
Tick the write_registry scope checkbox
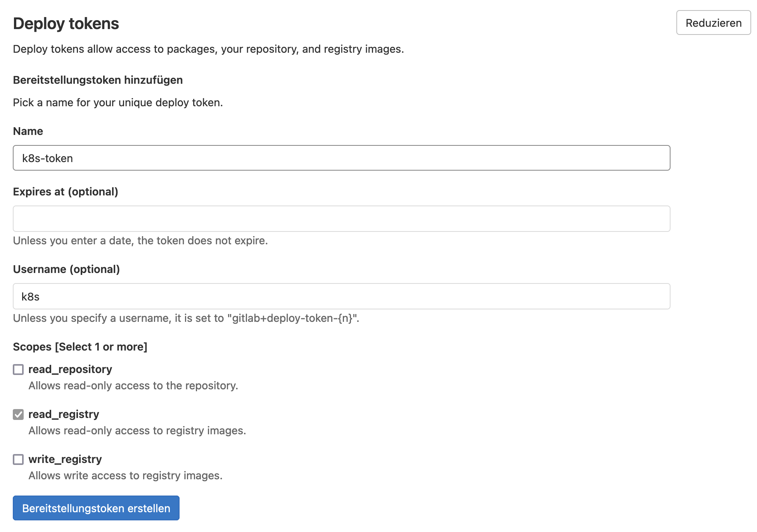18,459
